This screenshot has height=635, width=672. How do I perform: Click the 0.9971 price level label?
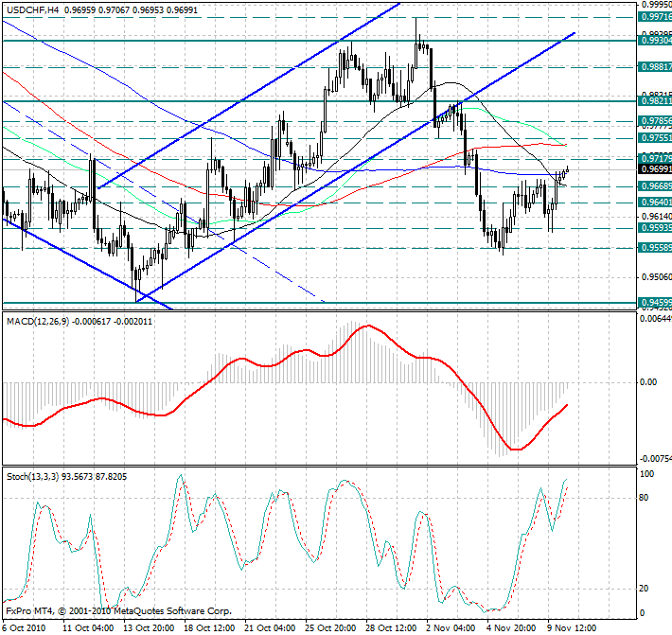click(x=655, y=17)
